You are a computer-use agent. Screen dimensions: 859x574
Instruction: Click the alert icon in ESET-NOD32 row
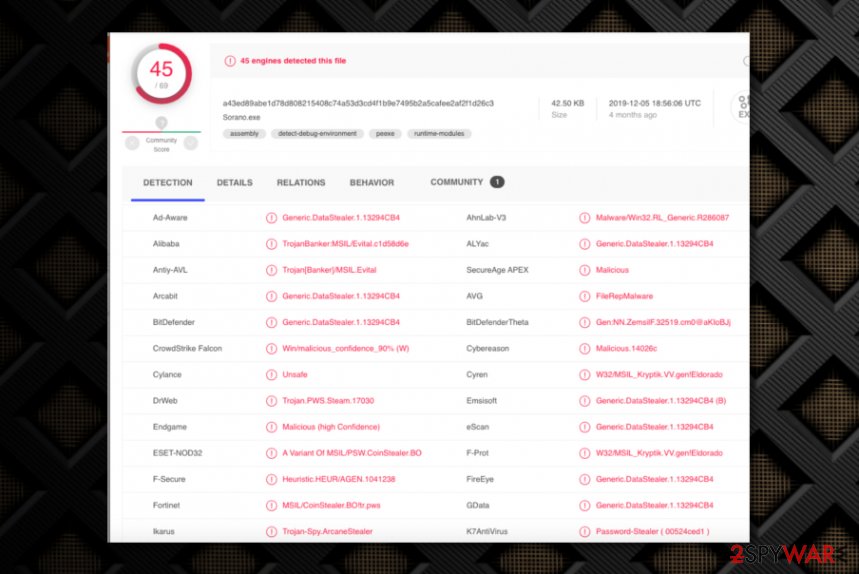[271, 453]
